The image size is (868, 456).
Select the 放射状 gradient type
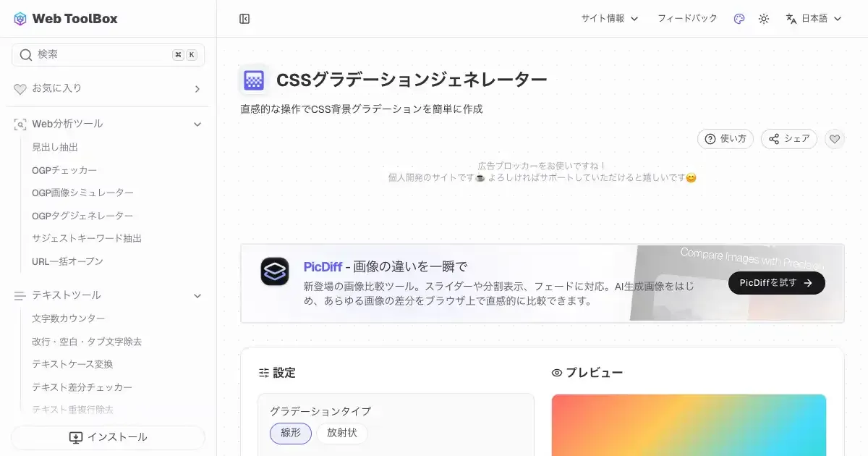tap(342, 434)
